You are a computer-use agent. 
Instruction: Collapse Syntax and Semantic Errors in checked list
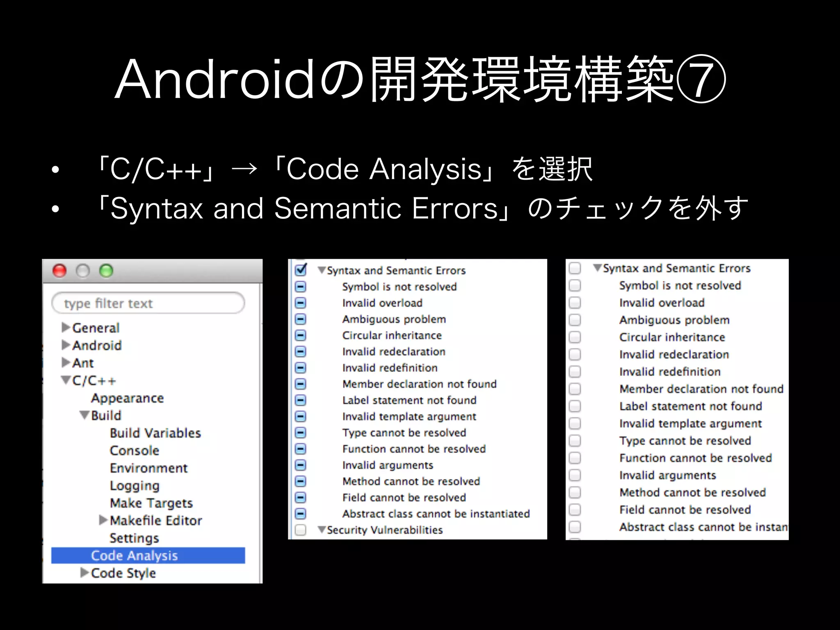click(322, 270)
